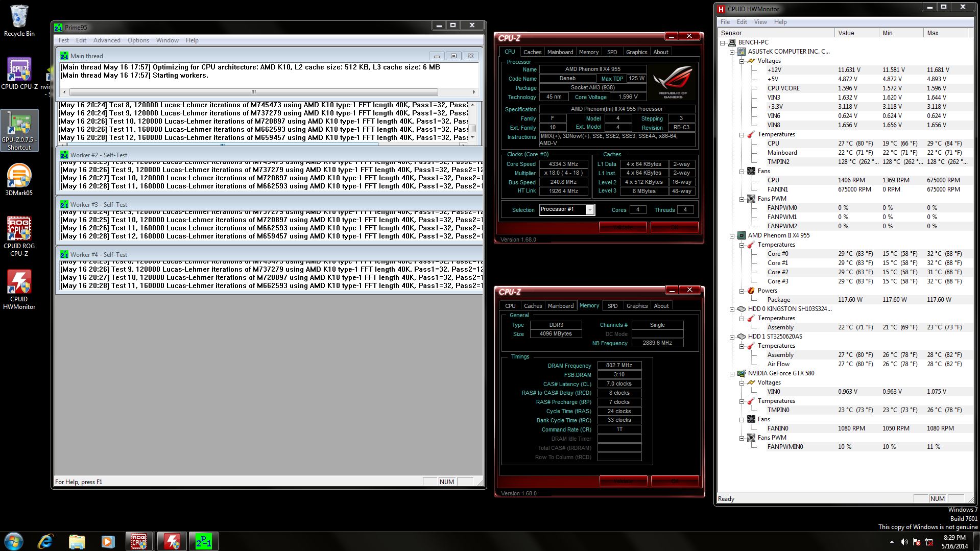The width and height of the screenshot is (980, 551).
Task: Collapse the HDD 0 KINGSTON node
Action: [732, 309]
